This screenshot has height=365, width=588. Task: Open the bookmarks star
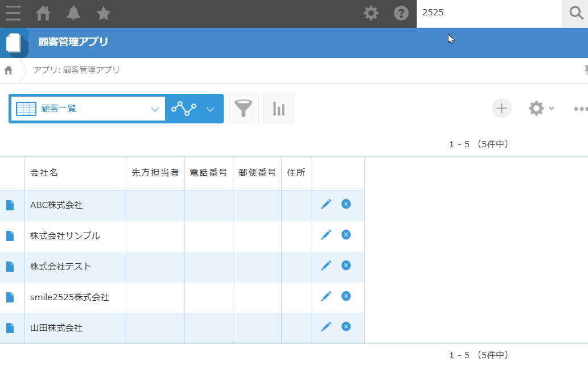(x=103, y=14)
